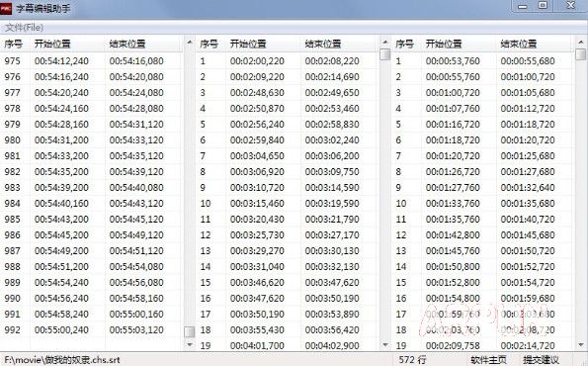Viewport: 588px width, 366px height.
Task: Click middle panel's scroll up arrow
Action: coord(385,43)
